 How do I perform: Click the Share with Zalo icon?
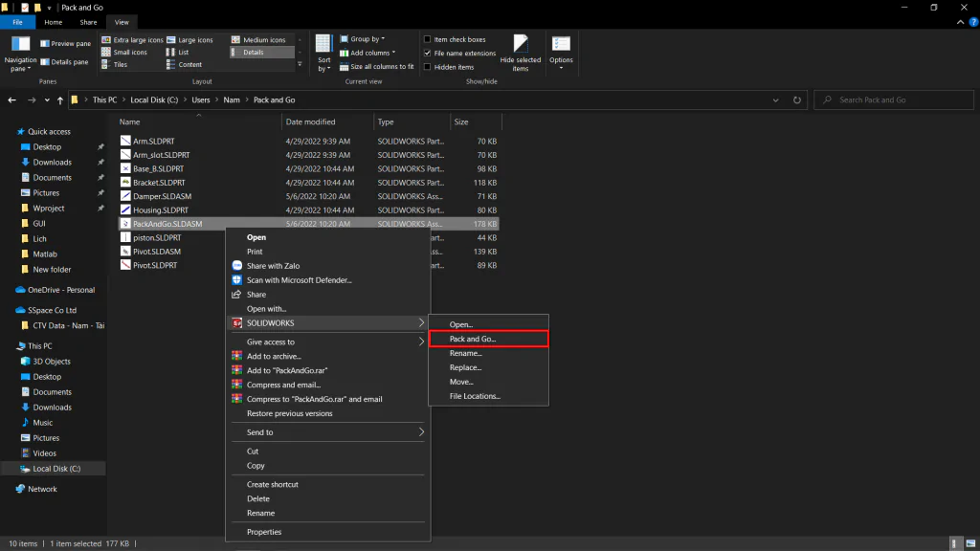237,266
